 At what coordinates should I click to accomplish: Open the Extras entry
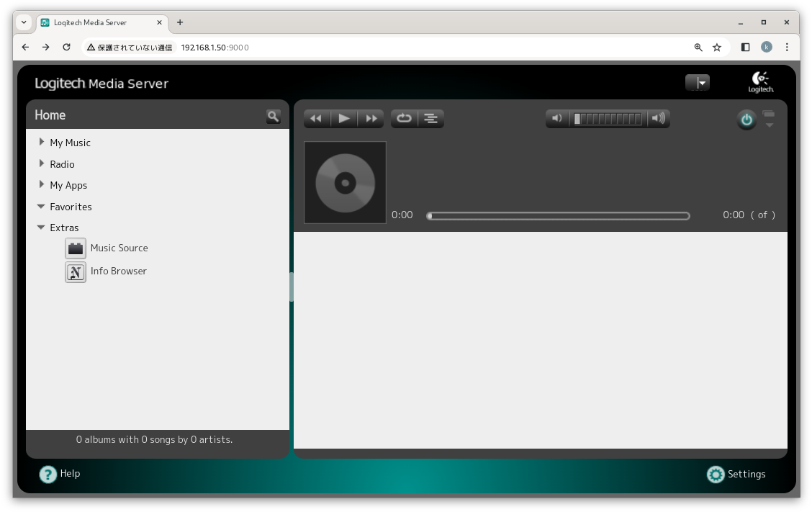click(64, 228)
